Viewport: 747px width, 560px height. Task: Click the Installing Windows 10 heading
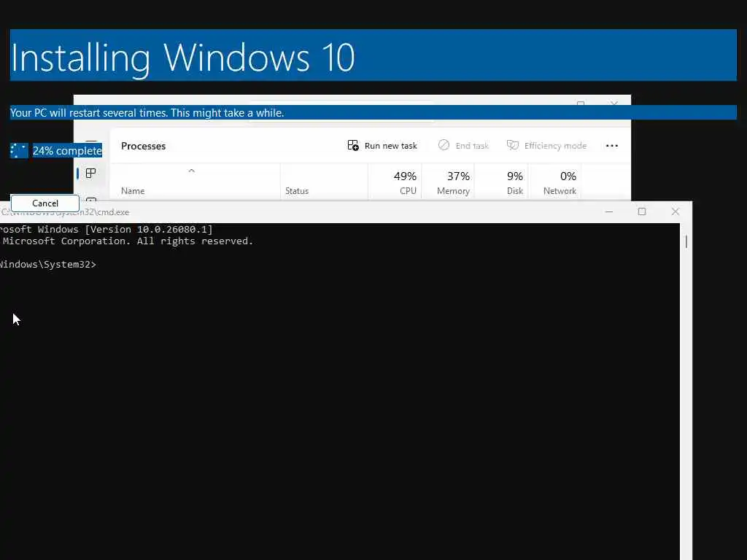(183, 57)
